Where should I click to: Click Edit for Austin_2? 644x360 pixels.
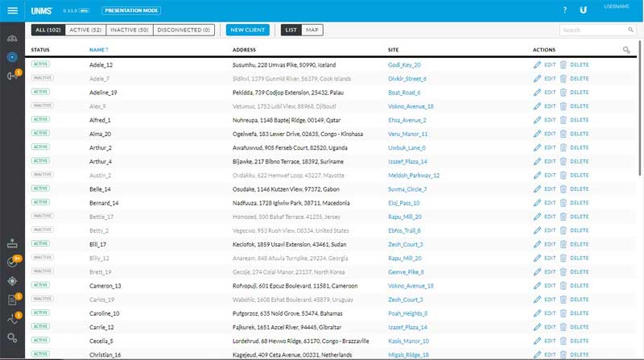[x=550, y=175]
